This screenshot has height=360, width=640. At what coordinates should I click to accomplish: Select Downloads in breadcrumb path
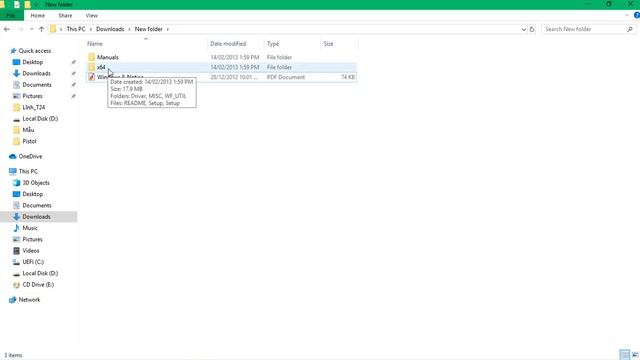pos(110,29)
